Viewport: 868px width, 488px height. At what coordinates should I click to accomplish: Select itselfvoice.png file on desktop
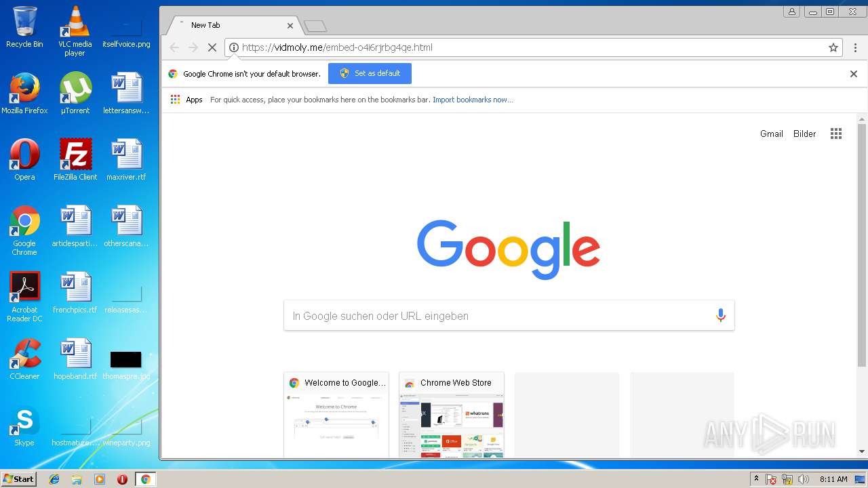coord(126,30)
